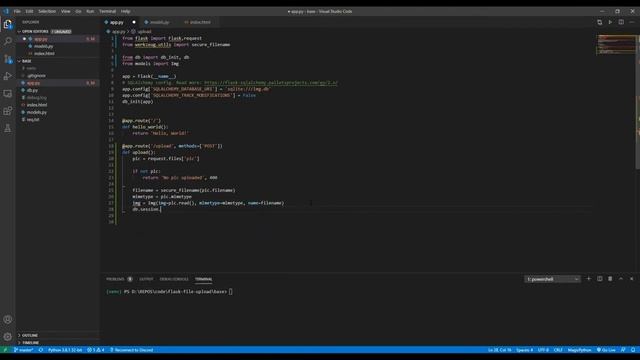Click errors and warnings count in status bar

(96, 350)
